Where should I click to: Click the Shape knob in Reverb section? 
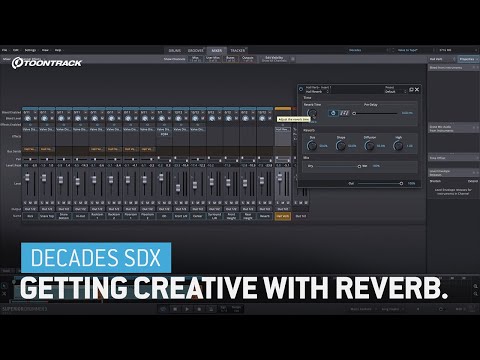click(341, 145)
